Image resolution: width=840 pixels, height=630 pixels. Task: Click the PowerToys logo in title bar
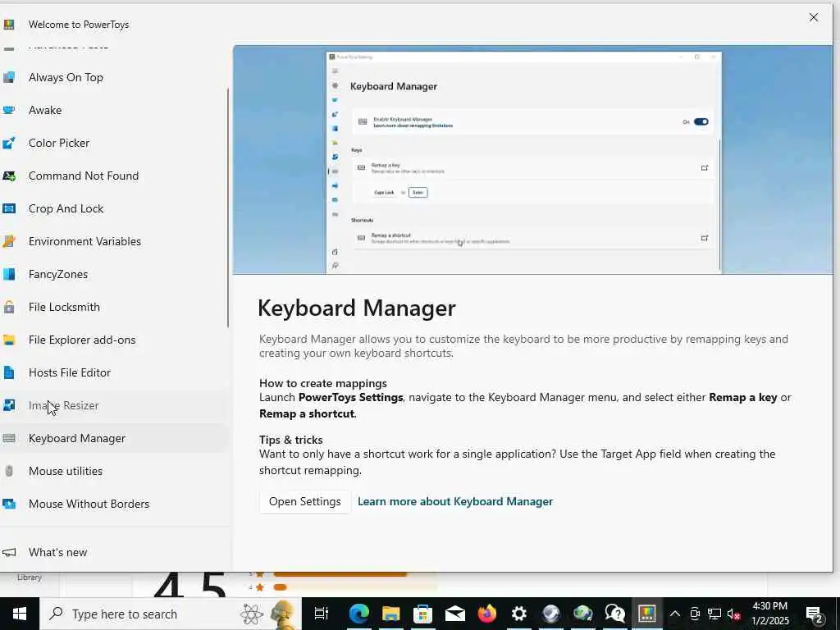coord(8,24)
